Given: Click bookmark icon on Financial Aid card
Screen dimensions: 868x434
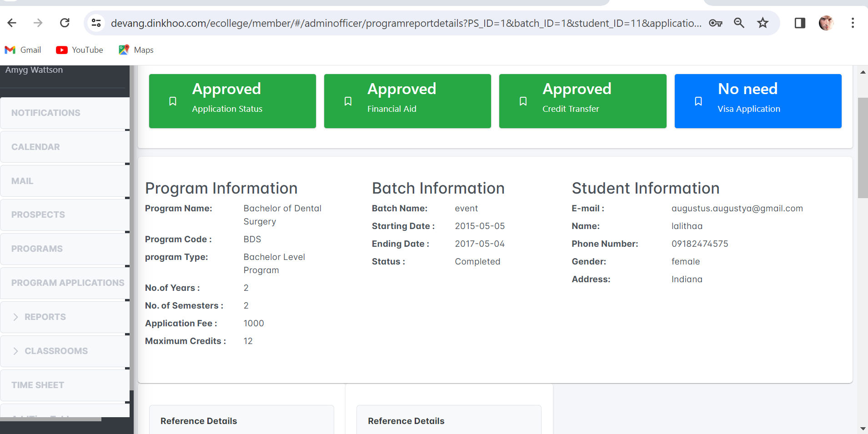Looking at the screenshot, I should pyautogui.click(x=348, y=101).
